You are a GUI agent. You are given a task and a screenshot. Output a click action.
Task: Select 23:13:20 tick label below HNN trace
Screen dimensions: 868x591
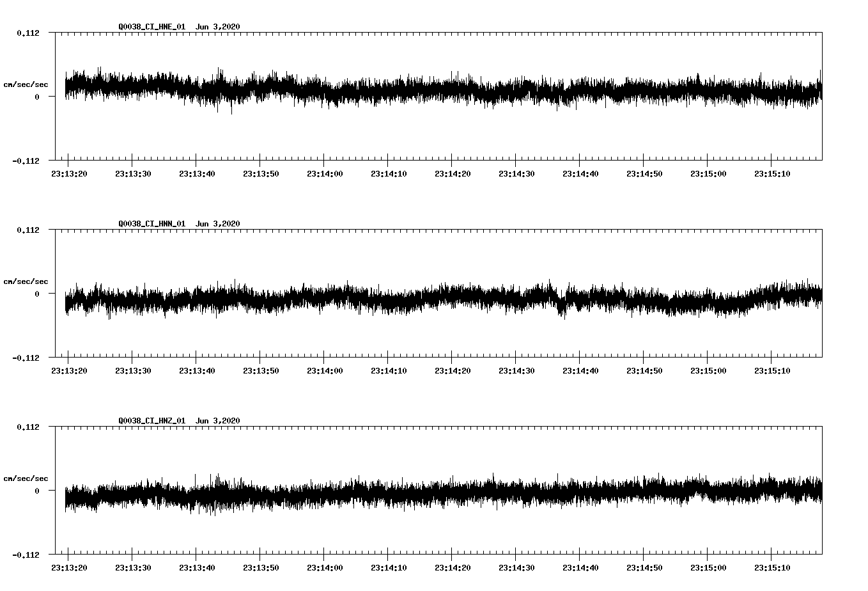pos(69,371)
